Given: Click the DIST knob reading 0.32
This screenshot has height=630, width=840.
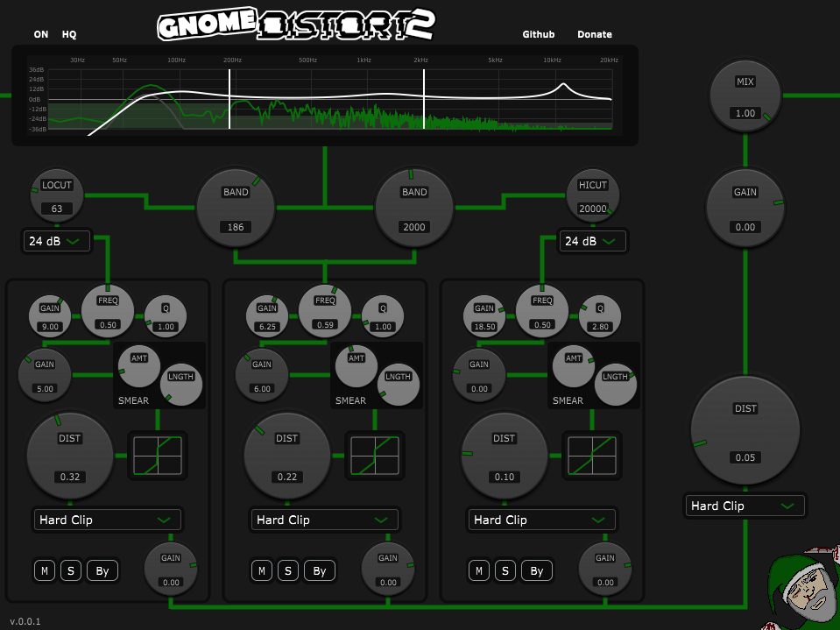Looking at the screenshot, I should coord(70,456).
